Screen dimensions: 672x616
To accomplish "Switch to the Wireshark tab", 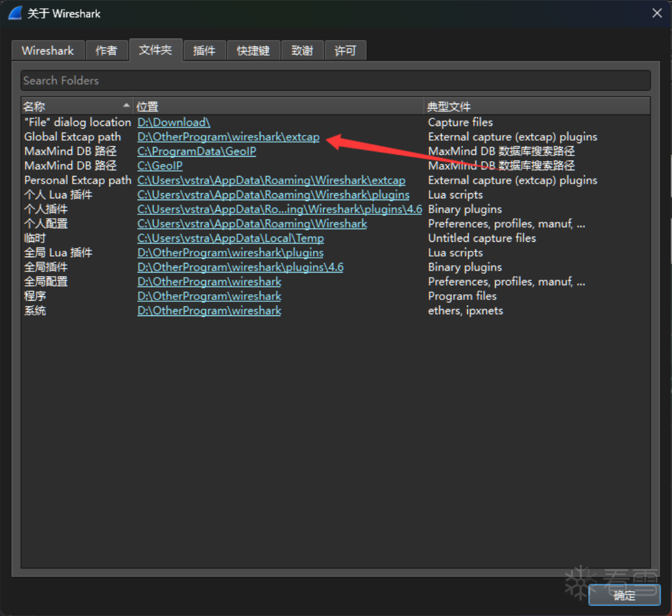I will coord(48,51).
